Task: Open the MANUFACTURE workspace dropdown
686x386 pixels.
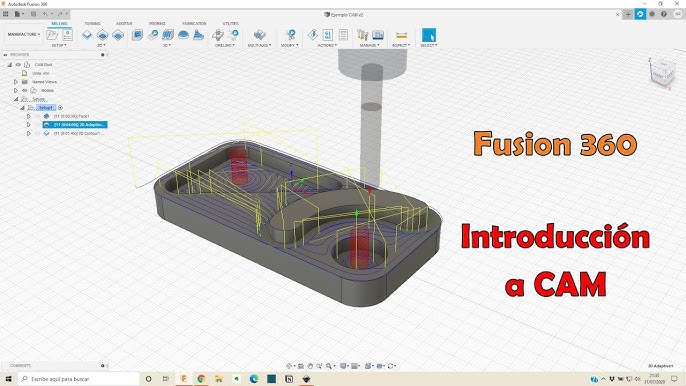Action: (x=24, y=34)
